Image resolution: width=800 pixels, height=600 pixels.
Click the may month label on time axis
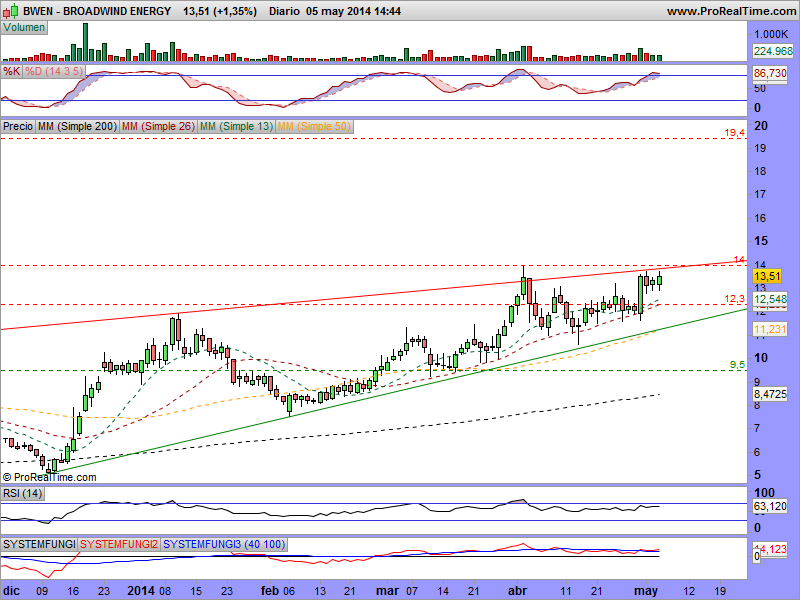click(x=646, y=591)
